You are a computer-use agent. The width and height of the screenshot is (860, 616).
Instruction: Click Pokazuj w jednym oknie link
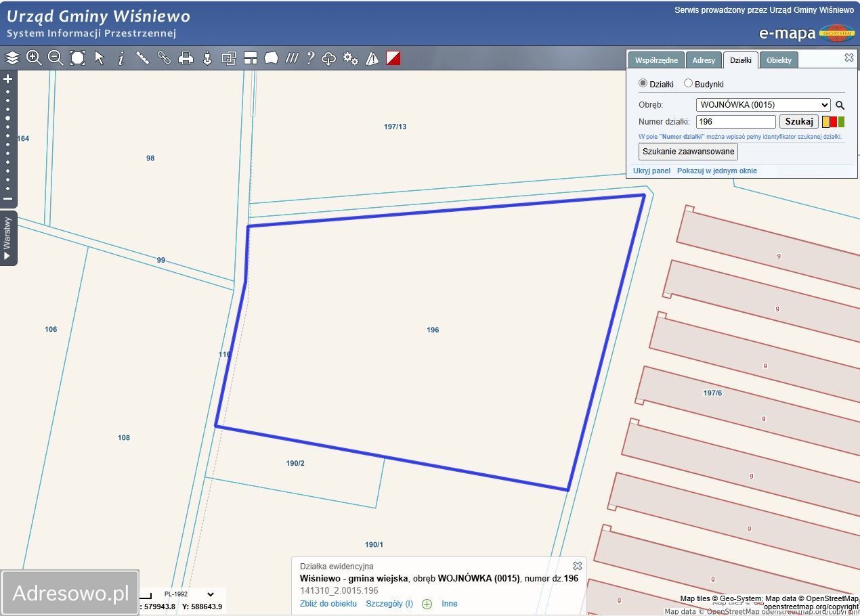(717, 171)
